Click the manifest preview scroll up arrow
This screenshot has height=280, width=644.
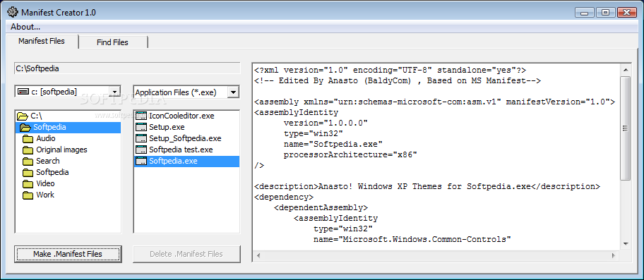point(625,70)
